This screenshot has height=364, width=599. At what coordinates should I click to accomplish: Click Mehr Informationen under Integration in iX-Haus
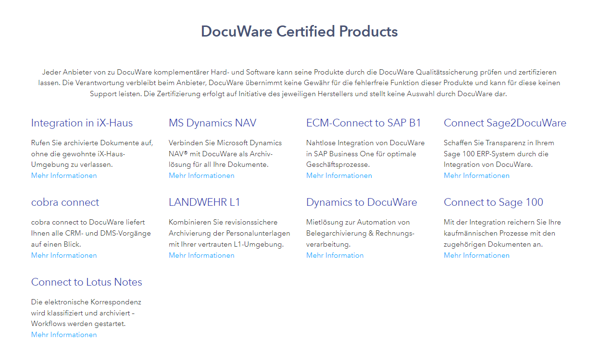(x=64, y=176)
